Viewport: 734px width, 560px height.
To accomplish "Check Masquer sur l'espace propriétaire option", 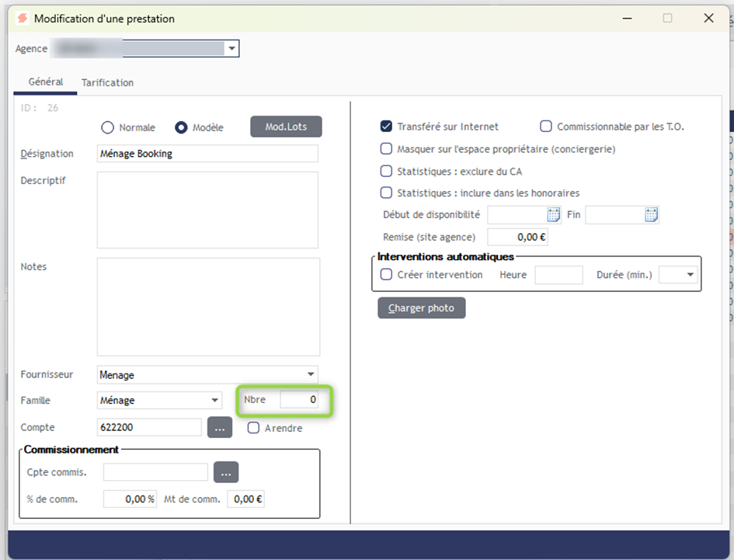I will pyautogui.click(x=386, y=148).
